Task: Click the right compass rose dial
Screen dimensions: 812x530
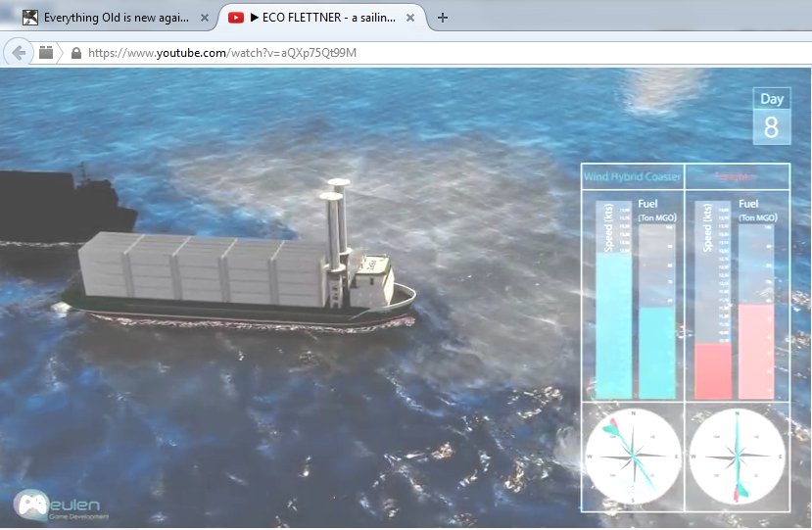Action: click(x=736, y=458)
